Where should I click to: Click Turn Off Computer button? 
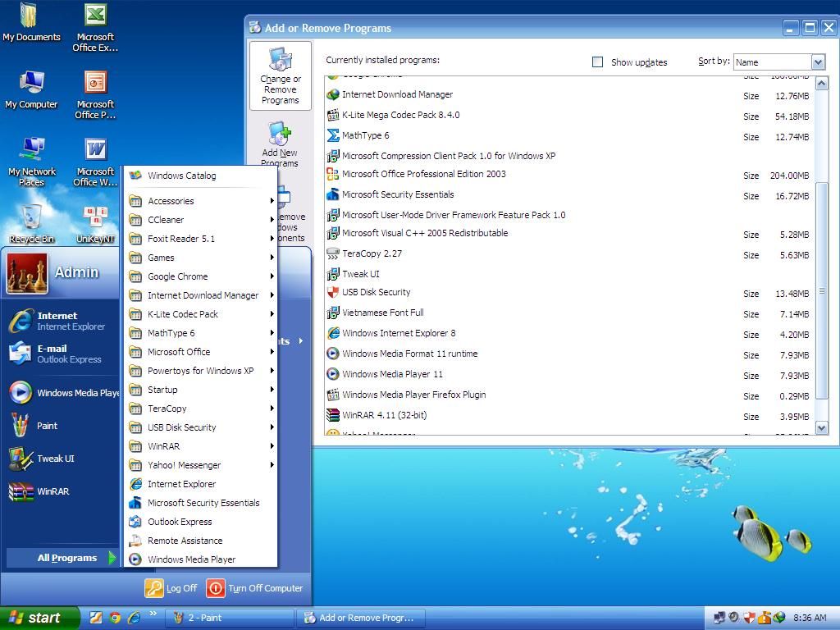(255, 588)
